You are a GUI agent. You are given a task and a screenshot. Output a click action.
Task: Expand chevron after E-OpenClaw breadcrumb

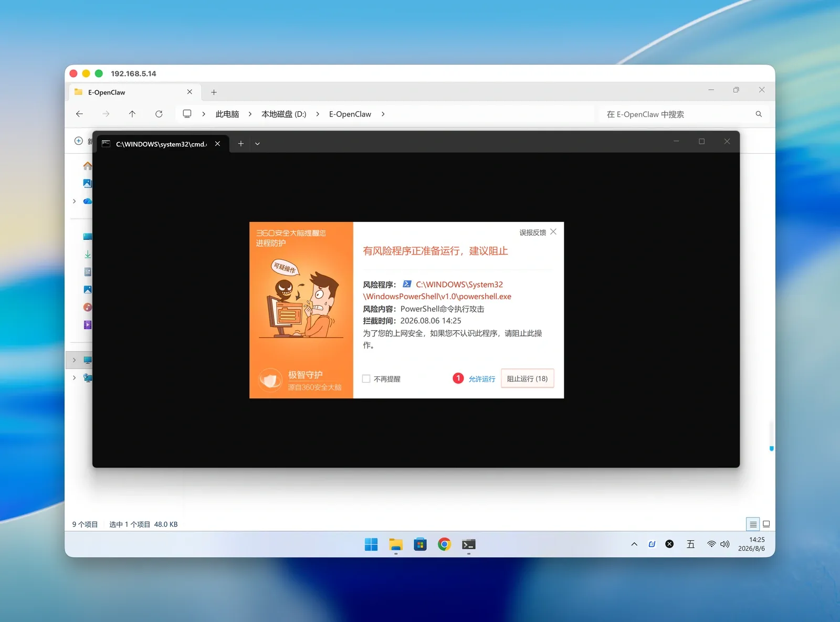pos(383,114)
